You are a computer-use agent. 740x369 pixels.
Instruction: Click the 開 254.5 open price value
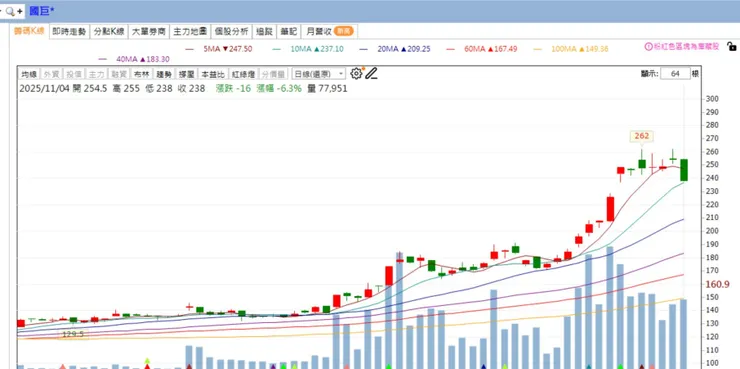90,88
